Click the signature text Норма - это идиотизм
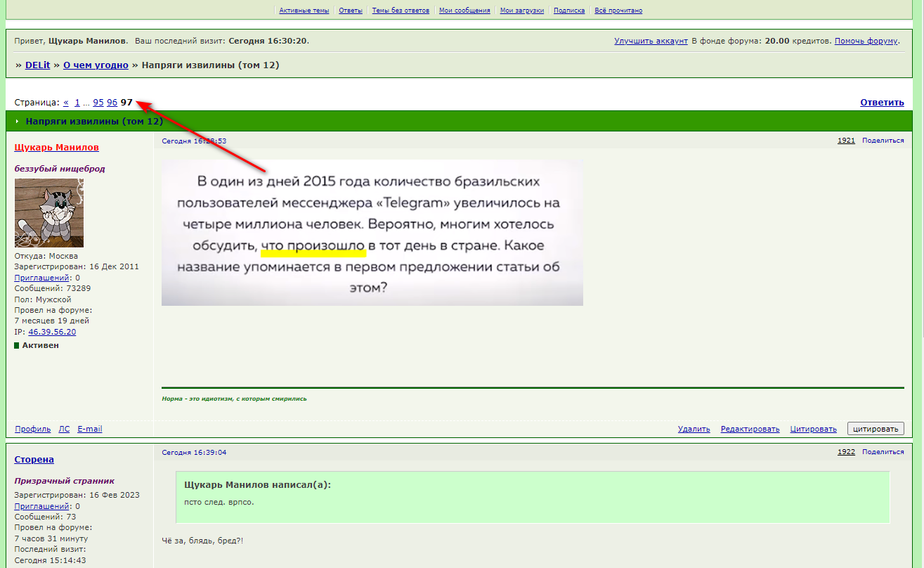The width and height of the screenshot is (924, 568). pyautogui.click(x=234, y=399)
